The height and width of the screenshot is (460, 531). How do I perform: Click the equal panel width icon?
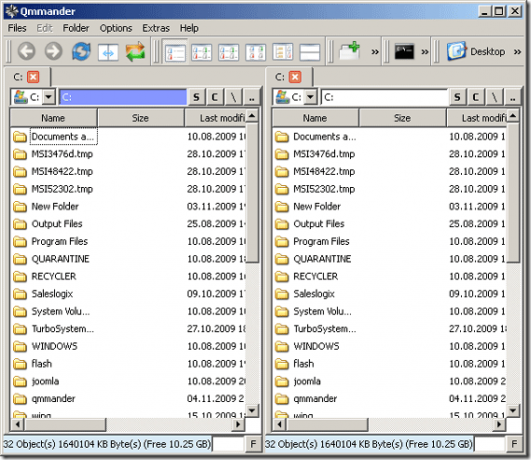(108, 53)
